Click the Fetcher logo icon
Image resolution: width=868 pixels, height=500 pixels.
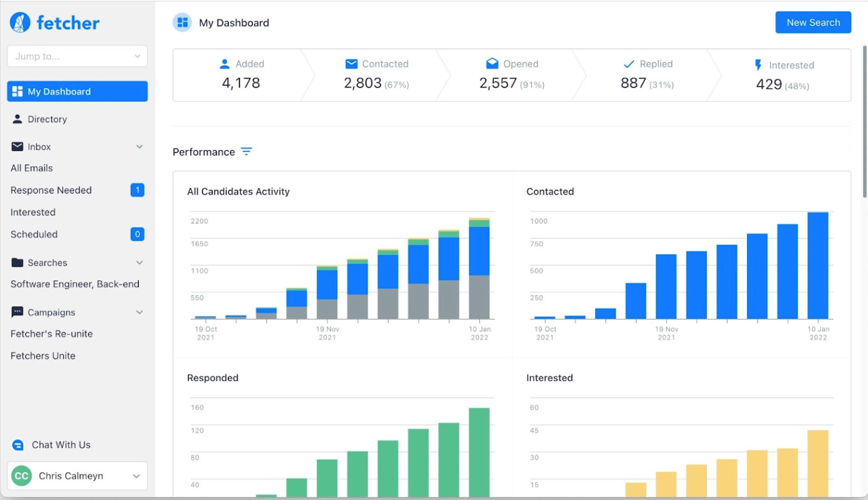pos(20,22)
